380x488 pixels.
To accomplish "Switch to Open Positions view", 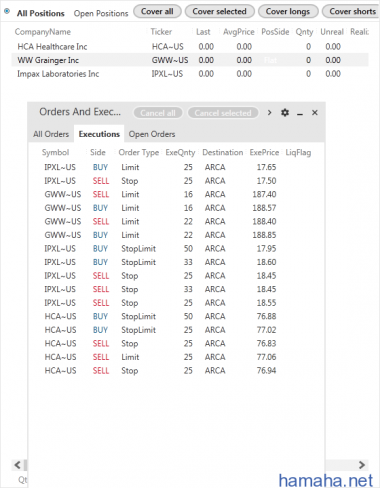I will (x=101, y=13).
